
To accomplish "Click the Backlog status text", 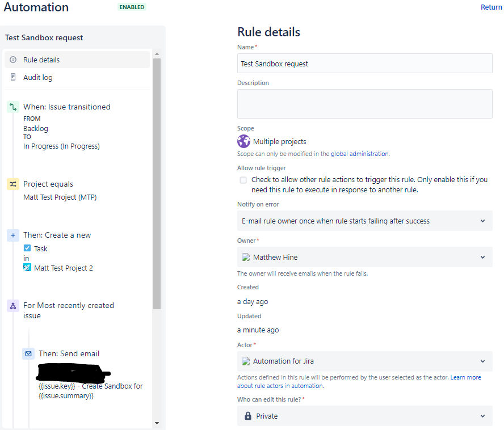I will (36, 129).
